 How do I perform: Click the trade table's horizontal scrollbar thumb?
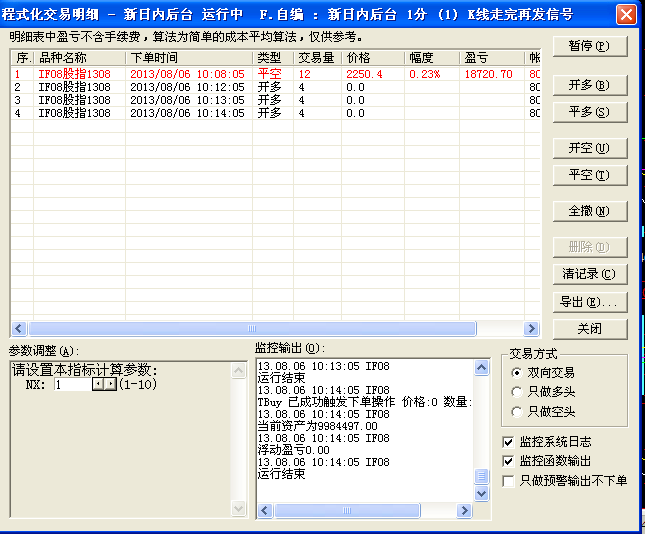click(252, 328)
